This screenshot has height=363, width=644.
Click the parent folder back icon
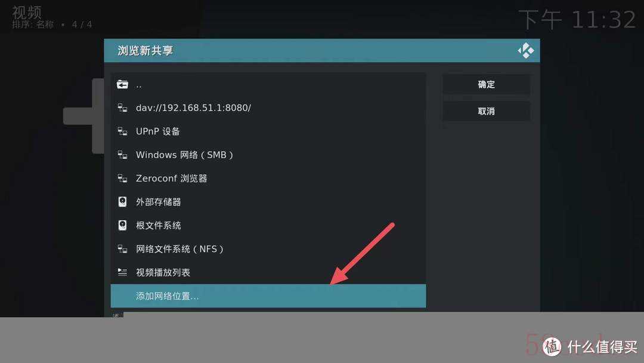coord(122,84)
